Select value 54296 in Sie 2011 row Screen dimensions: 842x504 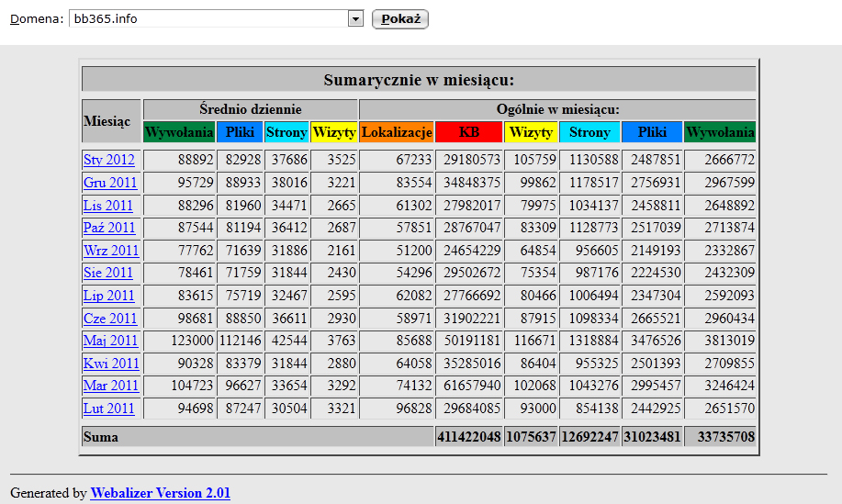414,273
